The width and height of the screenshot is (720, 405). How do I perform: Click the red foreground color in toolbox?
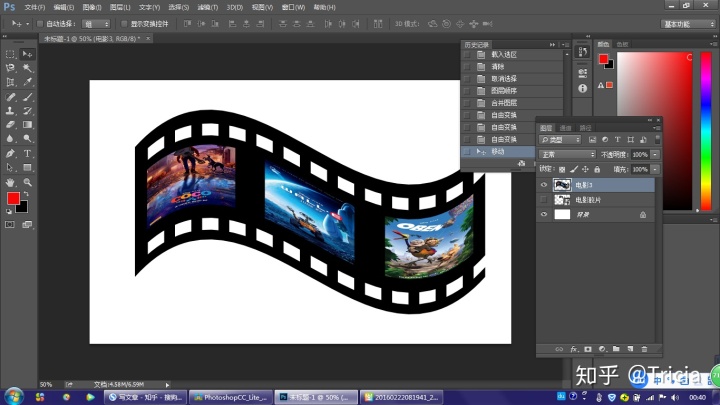13,198
